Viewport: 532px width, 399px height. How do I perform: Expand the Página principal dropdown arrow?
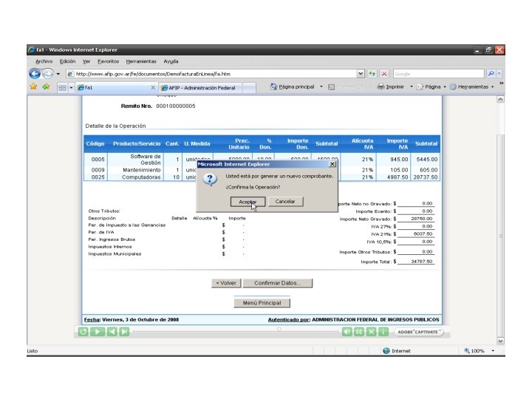tap(321, 87)
